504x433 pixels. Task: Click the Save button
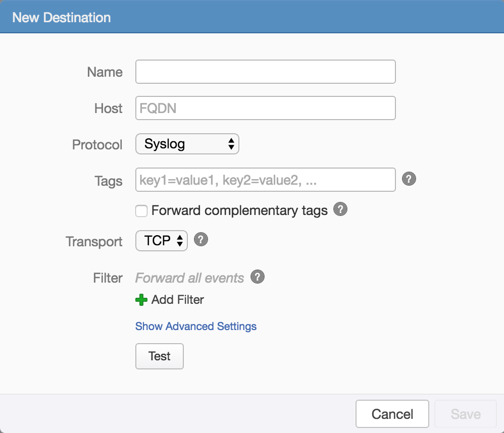point(465,414)
